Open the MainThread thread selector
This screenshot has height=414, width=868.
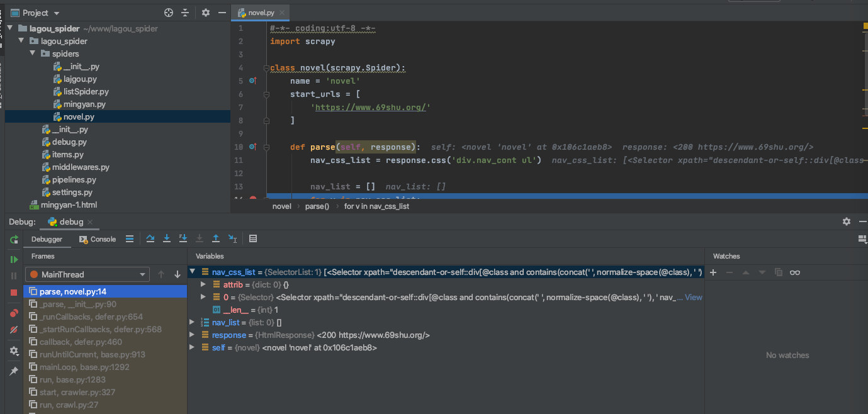[87, 274]
